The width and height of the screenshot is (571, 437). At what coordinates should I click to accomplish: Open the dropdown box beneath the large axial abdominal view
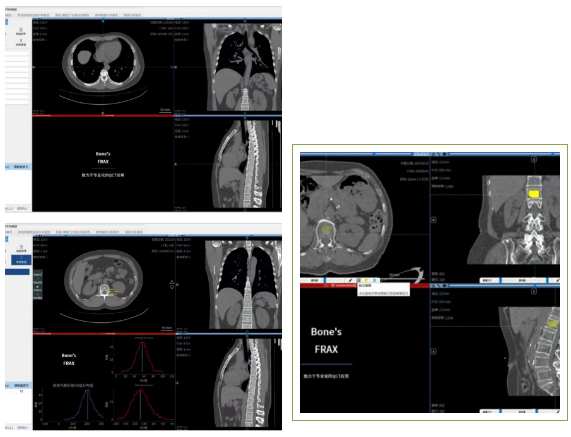313,280
